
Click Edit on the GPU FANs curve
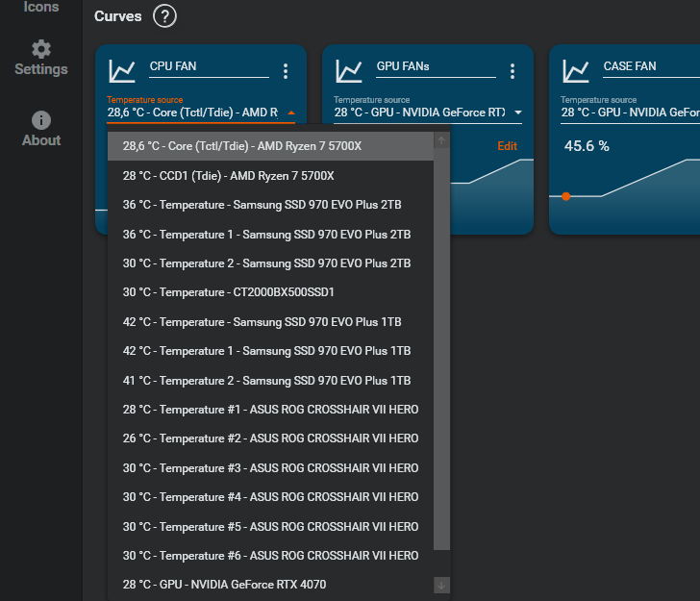(507, 146)
